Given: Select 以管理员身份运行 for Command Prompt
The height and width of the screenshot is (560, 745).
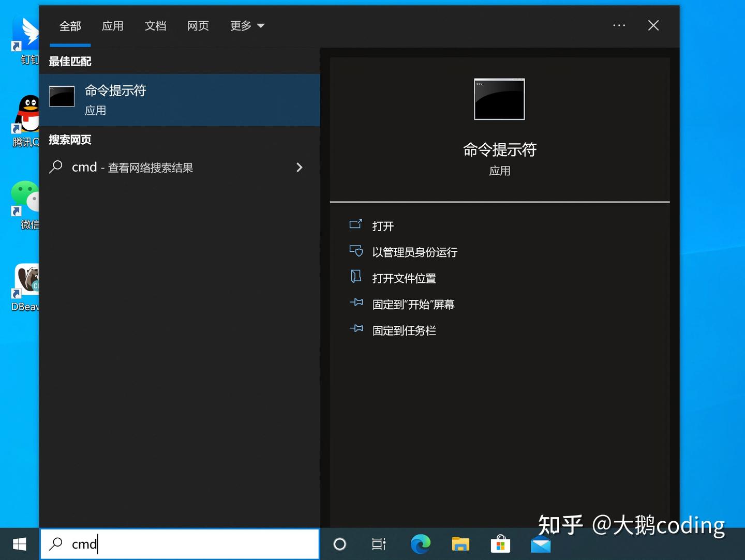Looking at the screenshot, I should [x=415, y=252].
